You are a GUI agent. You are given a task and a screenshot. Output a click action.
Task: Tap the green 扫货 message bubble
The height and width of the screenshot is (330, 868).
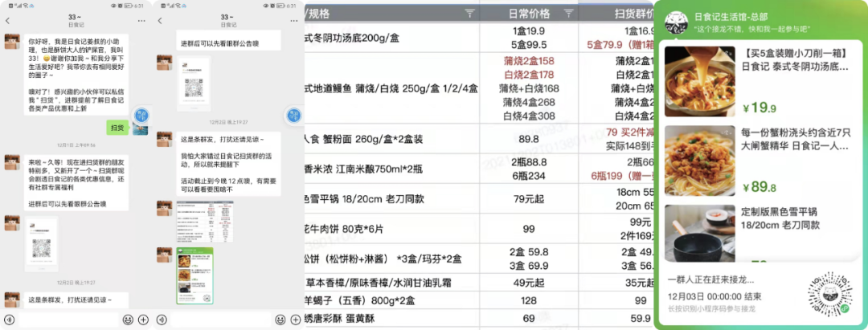point(117,128)
